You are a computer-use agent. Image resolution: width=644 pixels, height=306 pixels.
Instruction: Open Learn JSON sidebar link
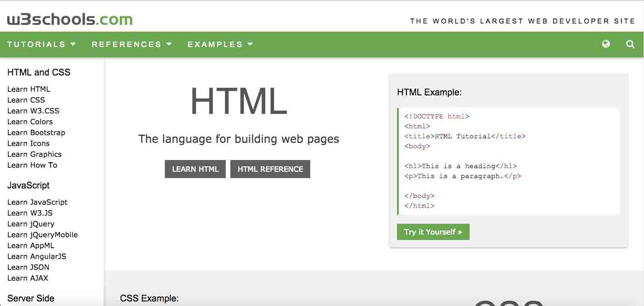coord(28,267)
